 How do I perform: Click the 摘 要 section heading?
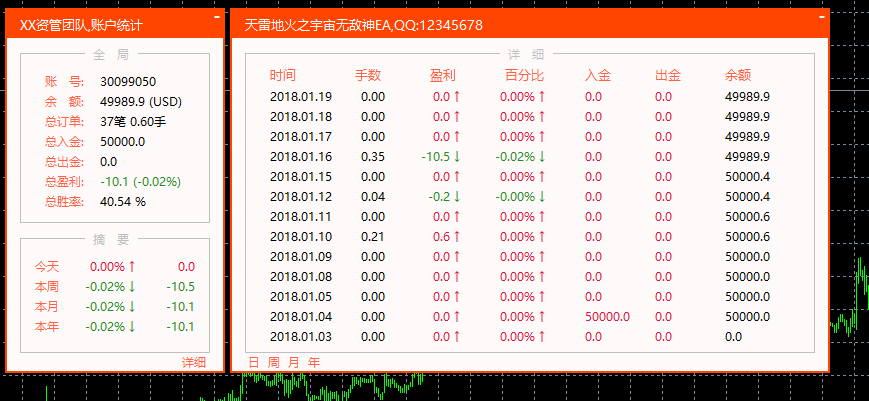click(111, 239)
